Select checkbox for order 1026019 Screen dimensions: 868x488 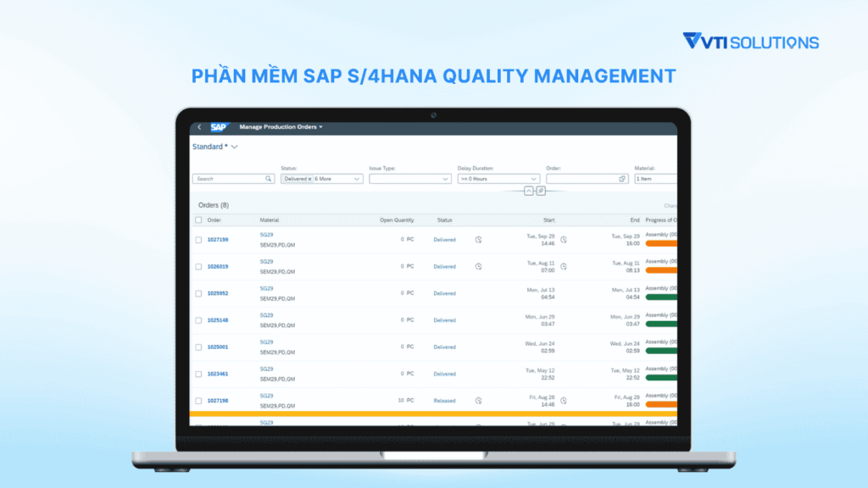(198, 267)
